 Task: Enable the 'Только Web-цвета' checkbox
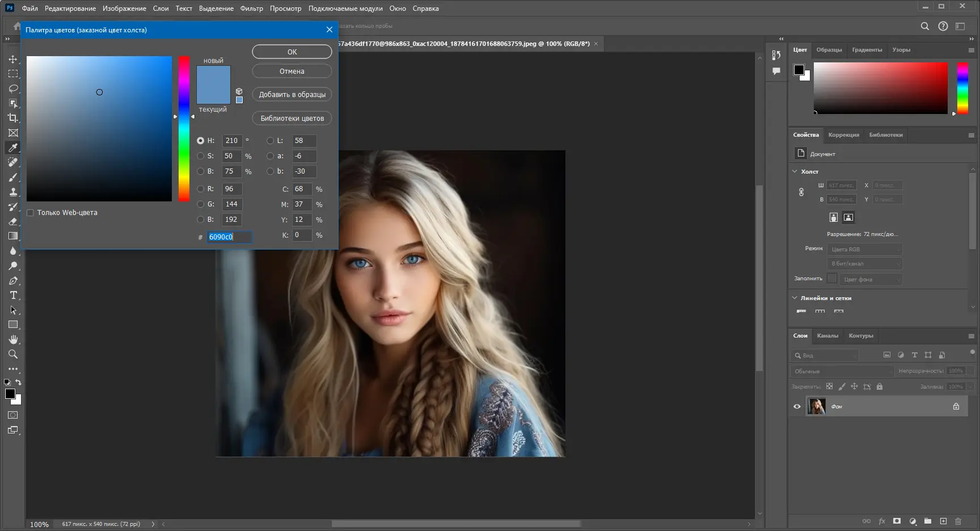tap(31, 213)
